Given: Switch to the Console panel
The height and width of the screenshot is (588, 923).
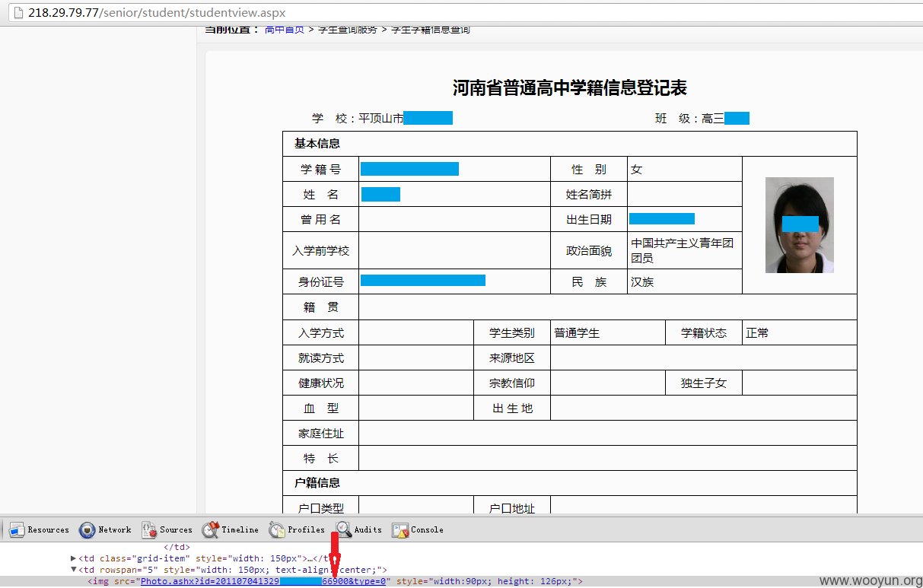Looking at the screenshot, I should pyautogui.click(x=418, y=529).
